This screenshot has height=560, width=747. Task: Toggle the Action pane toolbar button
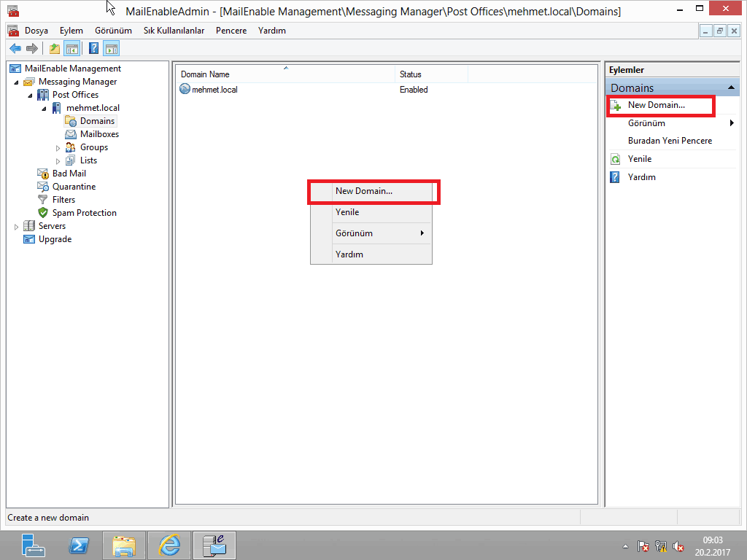pos(111,49)
